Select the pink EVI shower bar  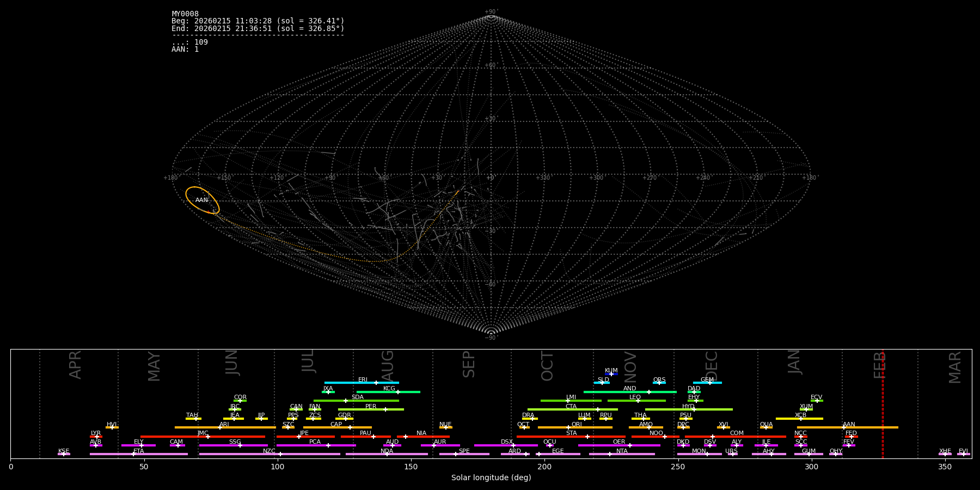[964, 454]
